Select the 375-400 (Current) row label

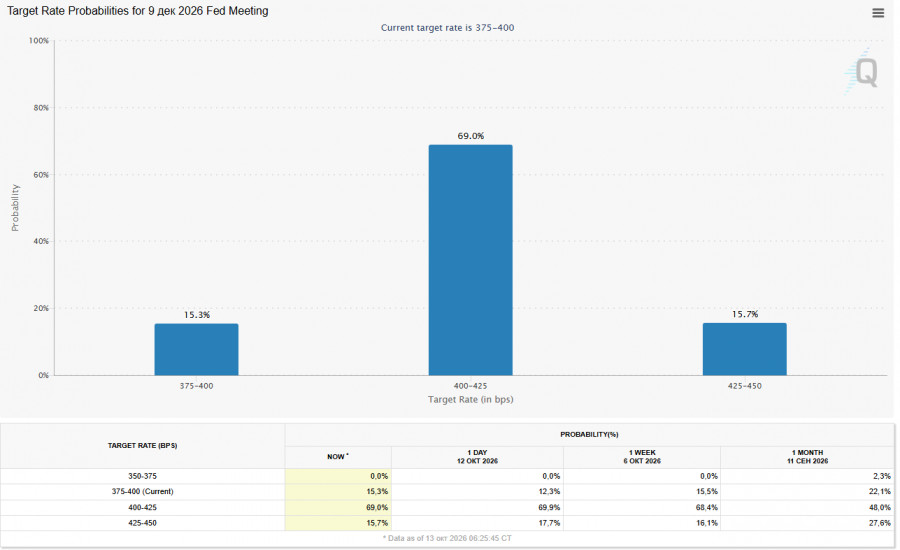[x=142, y=492]
